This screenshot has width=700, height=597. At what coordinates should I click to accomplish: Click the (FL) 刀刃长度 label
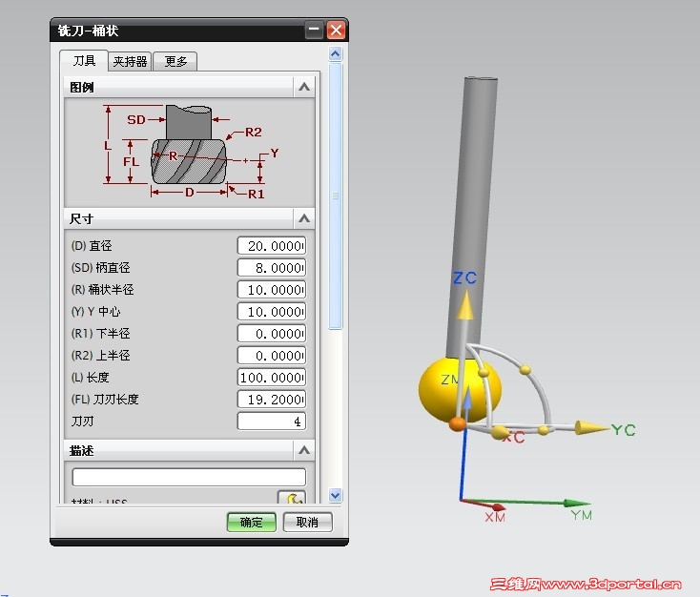pyautogui.click(x=105, y=399)
